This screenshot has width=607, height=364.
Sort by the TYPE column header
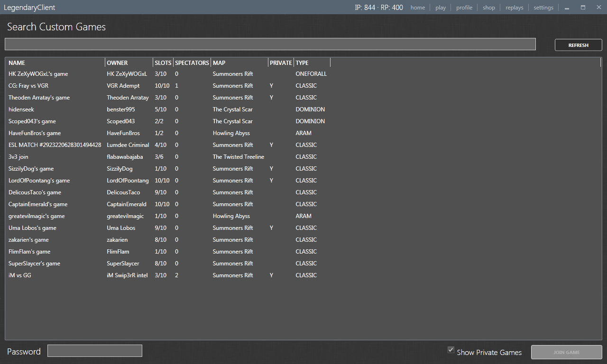312,63
